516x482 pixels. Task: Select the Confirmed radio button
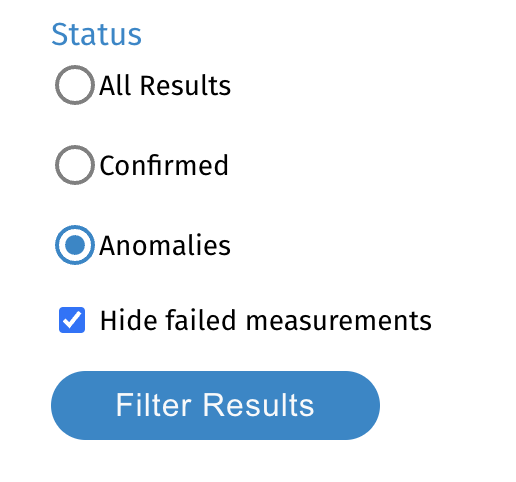tap(75, 165)
